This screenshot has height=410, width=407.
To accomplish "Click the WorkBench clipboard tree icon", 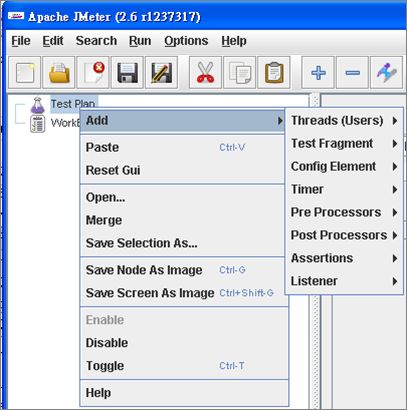I will (x=37, y=124).
